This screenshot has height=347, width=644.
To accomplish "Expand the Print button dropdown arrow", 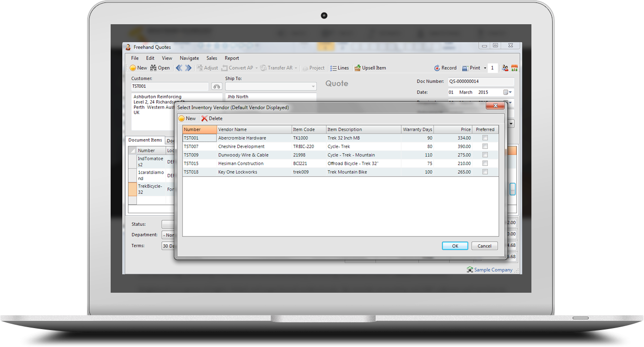I will tap(484, 68).
